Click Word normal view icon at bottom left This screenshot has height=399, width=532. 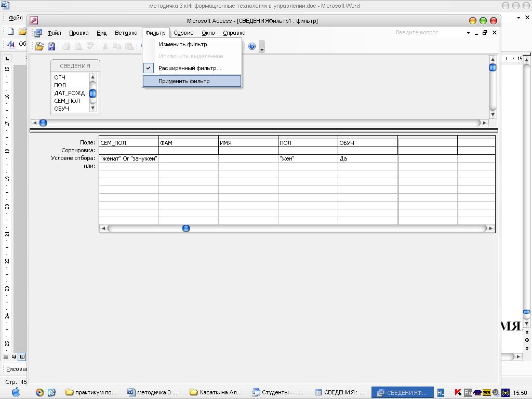tap(6, 356)
